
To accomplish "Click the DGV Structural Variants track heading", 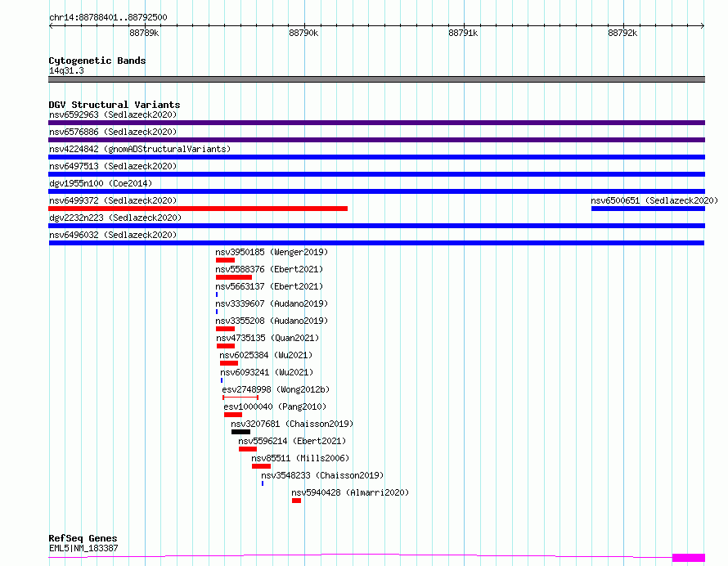I will [115, 105].
